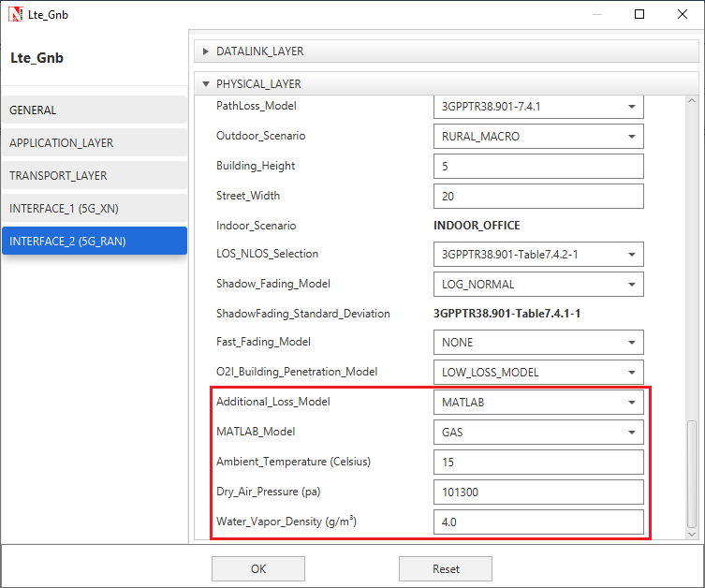Image resolution: width=705 pixels, height=588 pixels.
Task: Click the Reset button
Action: tap(446, 568)
